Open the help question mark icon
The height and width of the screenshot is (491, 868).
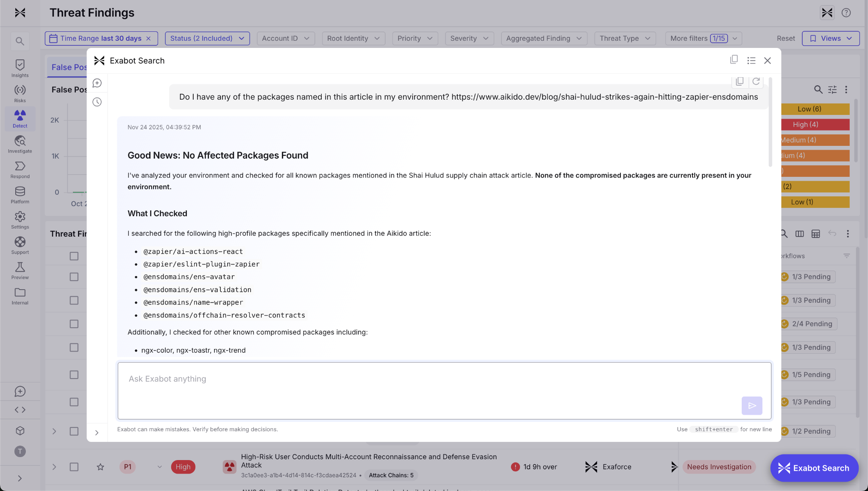(x=846, y=13)
